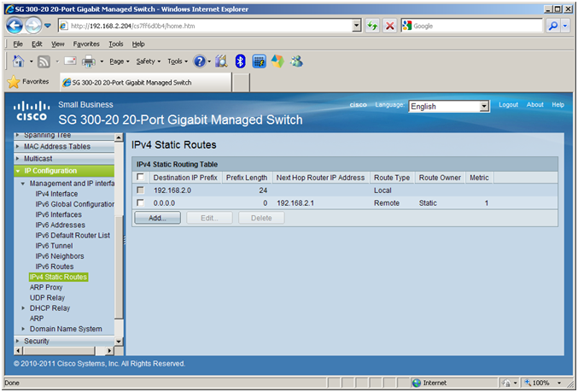Click the Logout link

508,105
